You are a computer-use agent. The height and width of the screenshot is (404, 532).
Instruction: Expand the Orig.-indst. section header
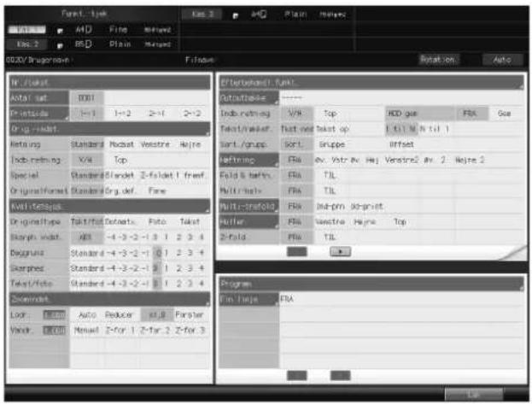110,129
